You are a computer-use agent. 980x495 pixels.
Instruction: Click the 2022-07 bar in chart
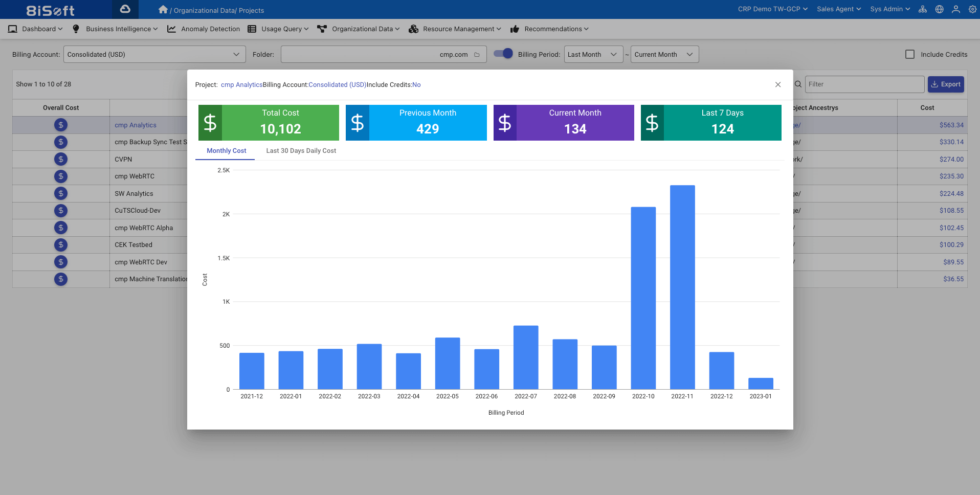526,357
